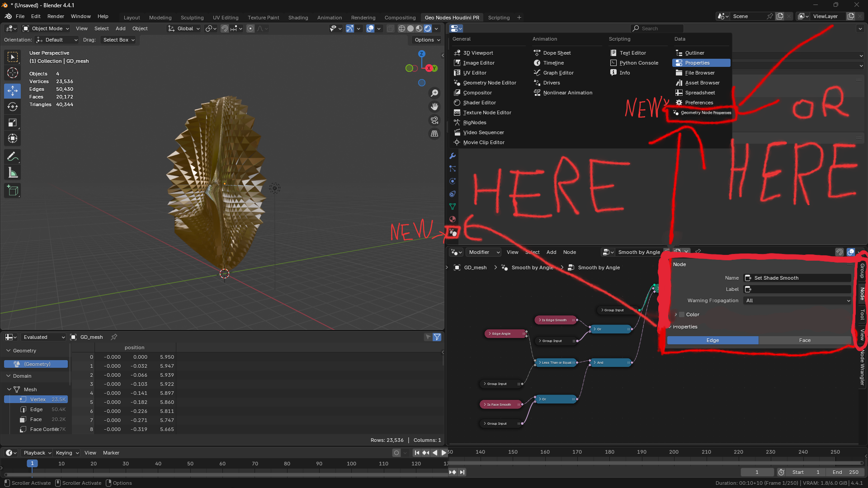Click the viewport zoom magnifier icon
868x488 pixels.
click(434, 93)
